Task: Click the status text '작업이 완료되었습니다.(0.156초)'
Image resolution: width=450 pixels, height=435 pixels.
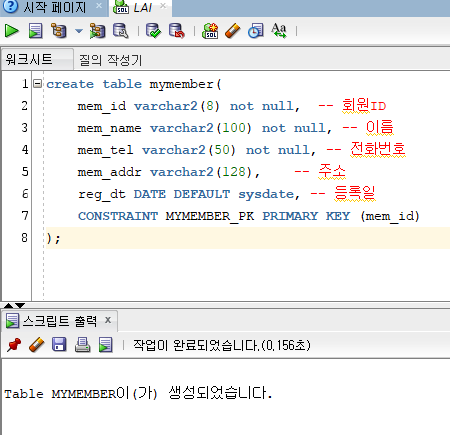Action: 222,345
